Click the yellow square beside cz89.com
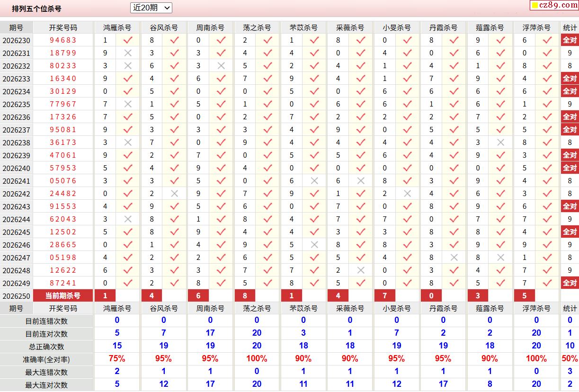 coord(535,6)
